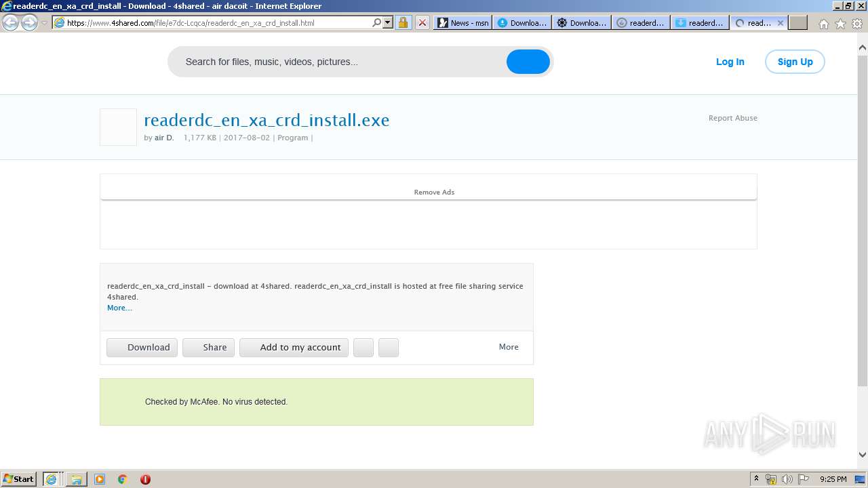Click the Share button

coord(209,347)
